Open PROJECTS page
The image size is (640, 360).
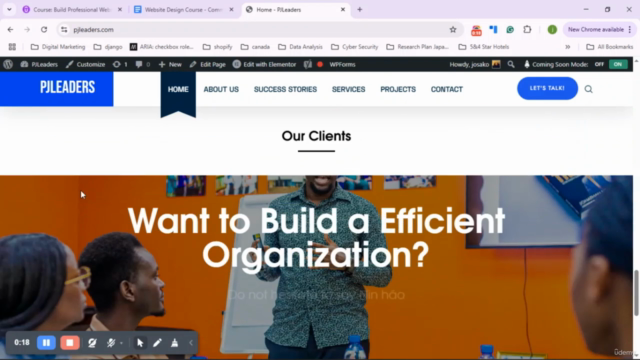coord(398,89)
